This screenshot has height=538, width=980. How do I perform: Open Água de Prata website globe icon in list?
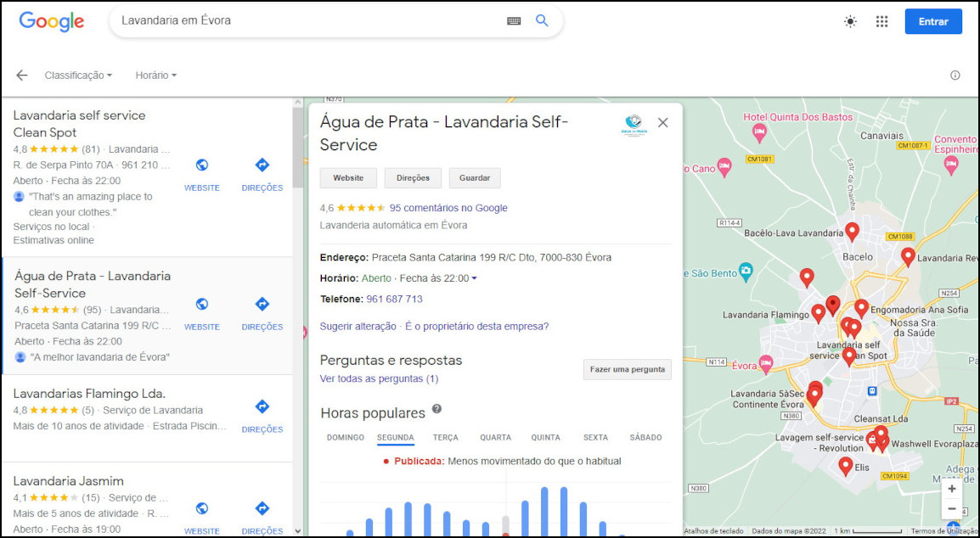tap(202, 304)
